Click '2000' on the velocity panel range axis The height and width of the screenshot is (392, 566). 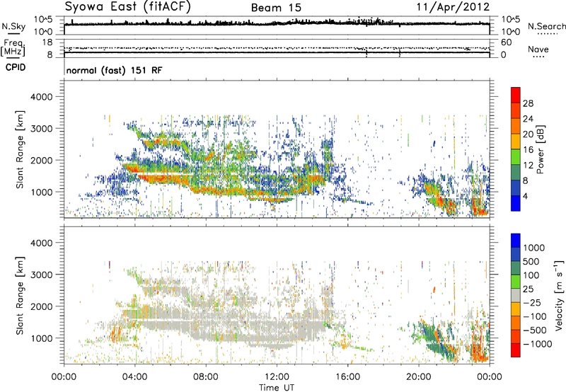click(x=41, y=306)
